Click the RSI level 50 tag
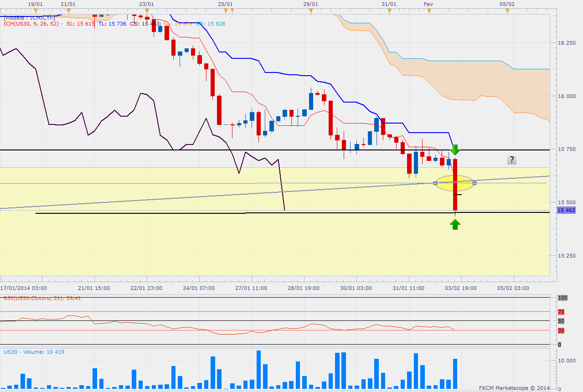This screenshot has height=392, width=583. point(561,321)
